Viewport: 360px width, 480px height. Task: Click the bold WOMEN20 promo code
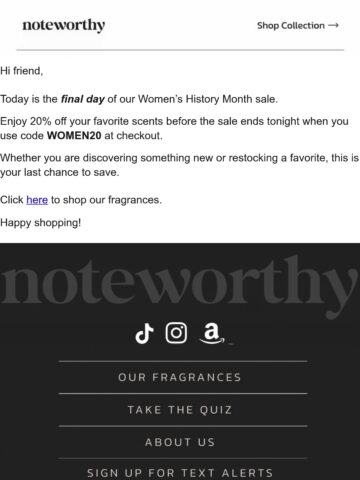(x=74, y=136)
